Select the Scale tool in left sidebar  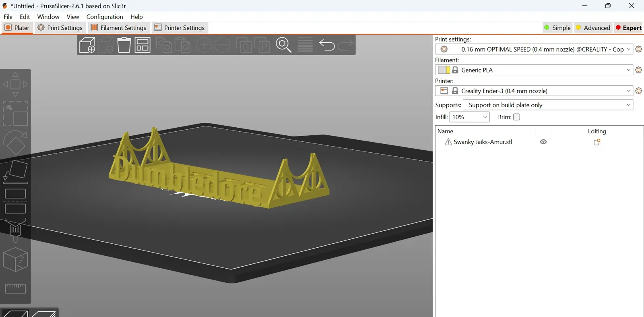15,114
